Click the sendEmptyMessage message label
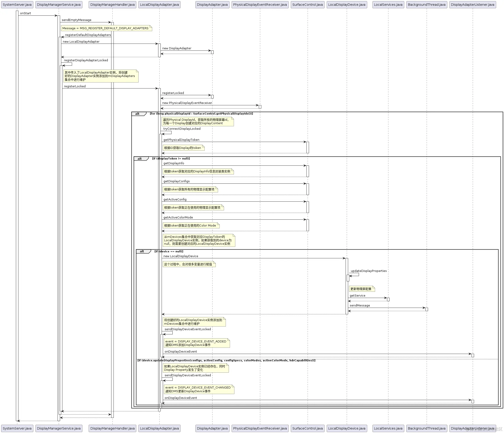Viewport: 504px width, 433px height. click(x=76, y=20)
